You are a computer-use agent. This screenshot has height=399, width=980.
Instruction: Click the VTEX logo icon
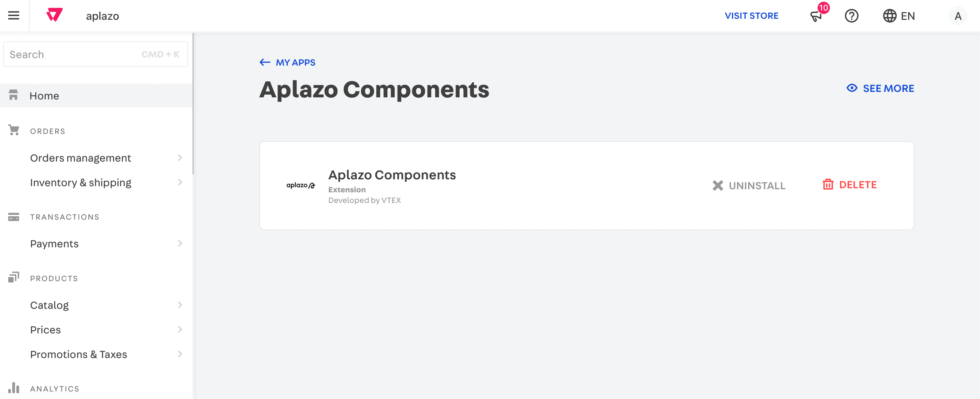54,15
